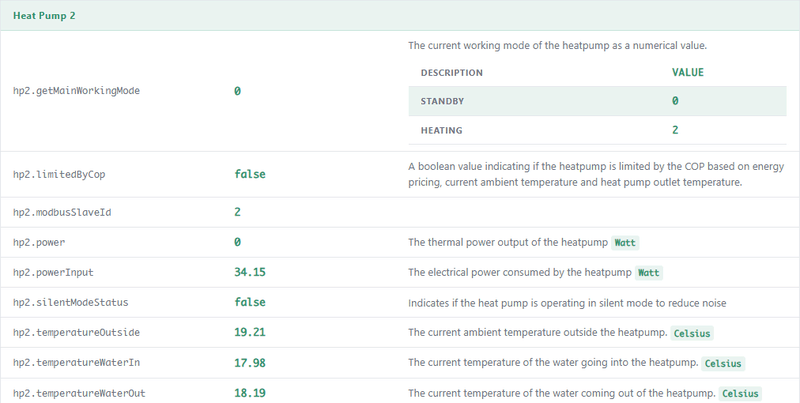Click the Celsius badge for water going in
This screenshot has height=403, width=800.
coord(723,363)
